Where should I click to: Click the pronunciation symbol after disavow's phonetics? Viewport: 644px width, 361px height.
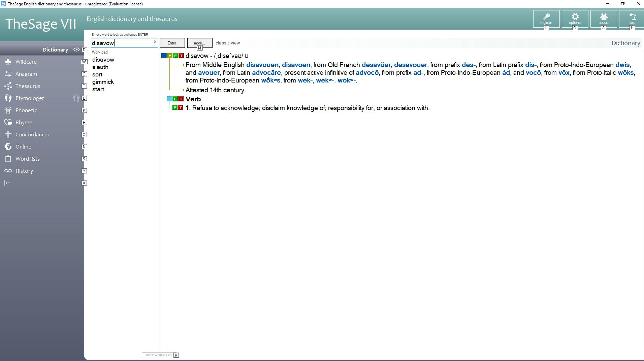(247, 56)
